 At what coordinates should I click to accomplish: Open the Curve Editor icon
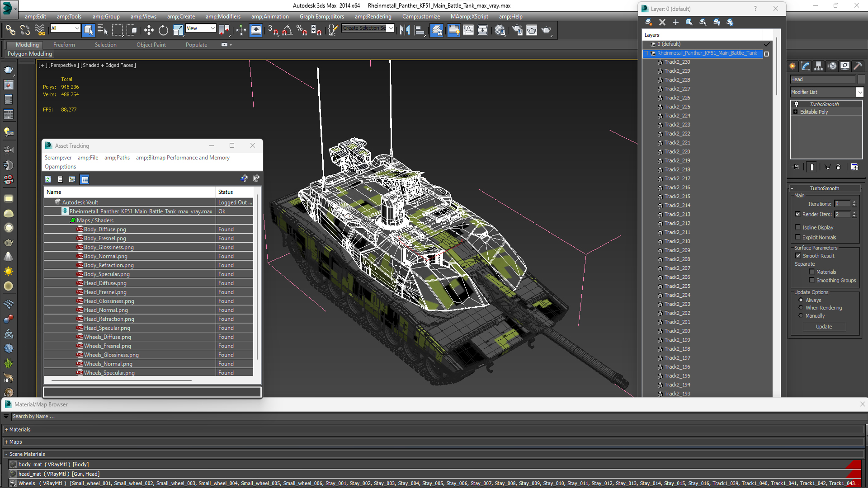(x=468, y=30)
